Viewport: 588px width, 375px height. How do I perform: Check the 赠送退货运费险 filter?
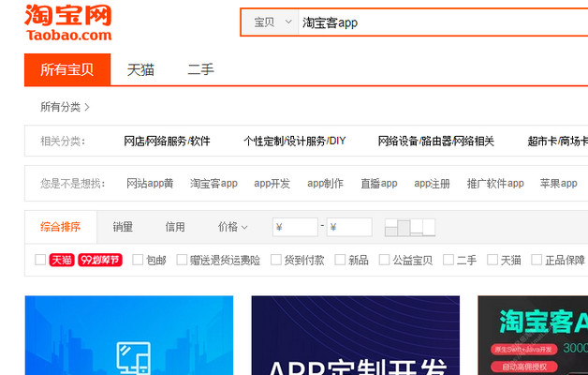pyautogui.click(x=182, y=260)
